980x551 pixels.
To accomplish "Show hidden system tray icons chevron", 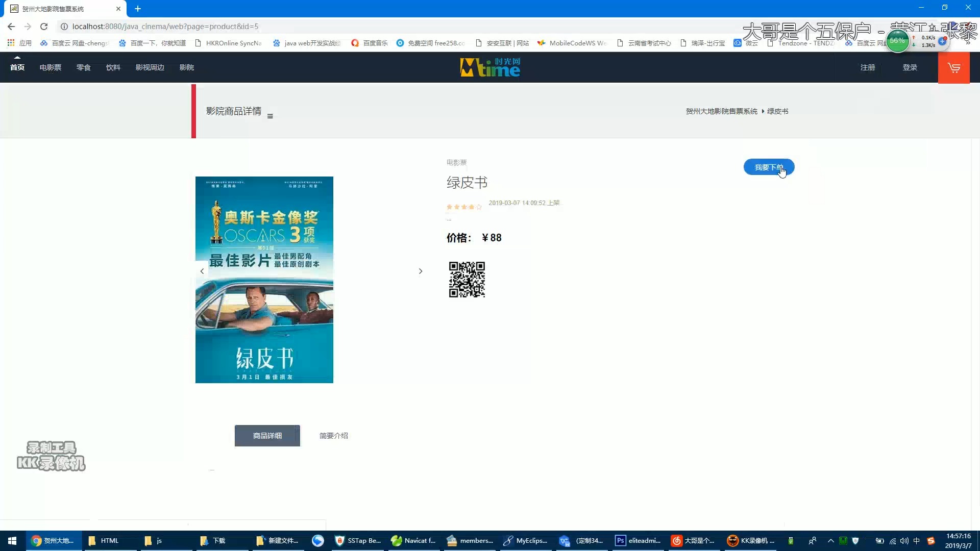I will coord(830,541).
